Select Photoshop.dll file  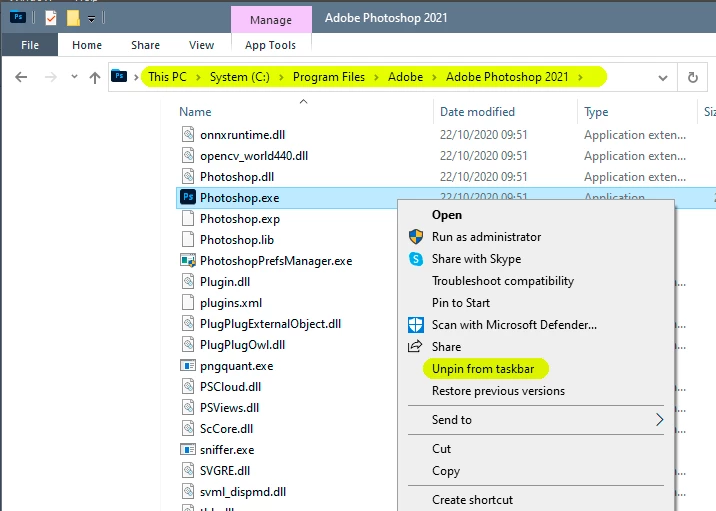coord(237,177)
